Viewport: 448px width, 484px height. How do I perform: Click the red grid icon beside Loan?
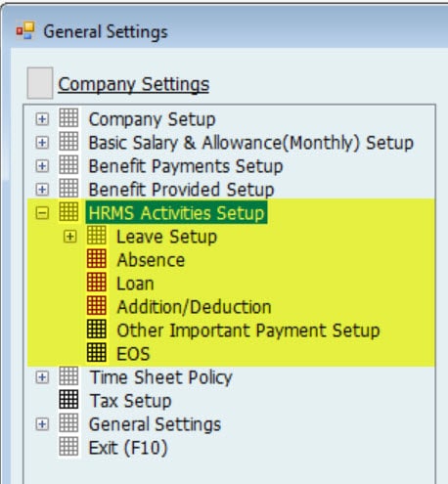97,283
